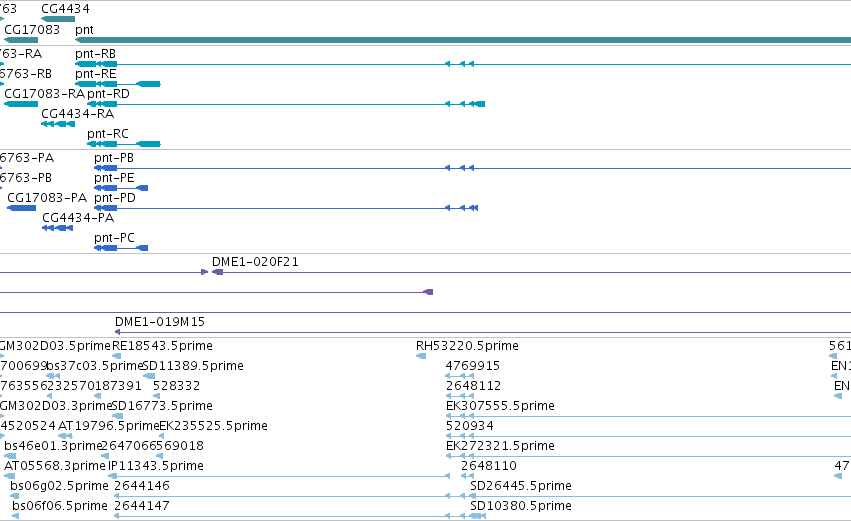Click the SD26445.5prime EST label

[x=521, y=487]
